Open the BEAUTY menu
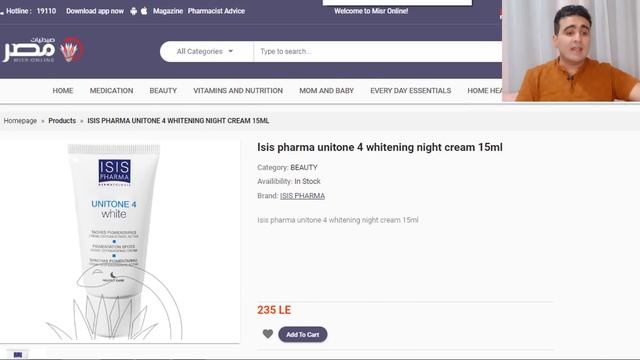The height and width of the screenshot is (360, 640). coord(163,91)
